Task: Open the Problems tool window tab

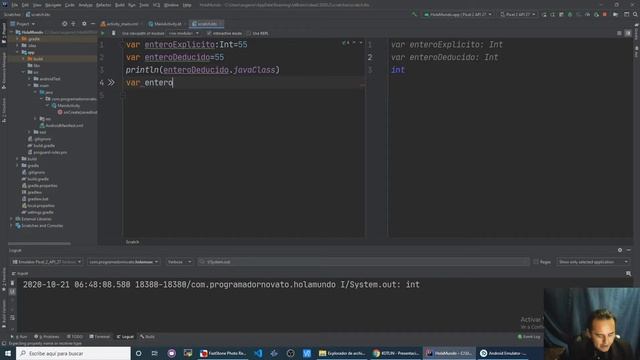Action: (x=47, y=337)
